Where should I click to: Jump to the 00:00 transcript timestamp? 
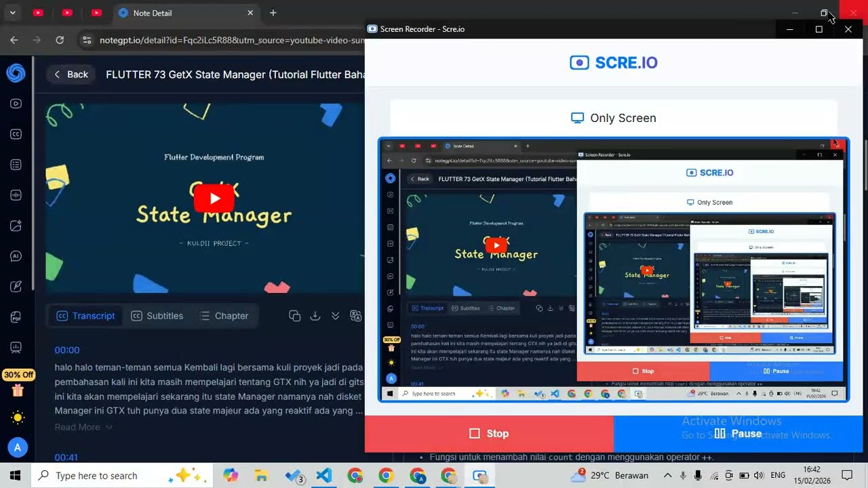click(67, 350)
